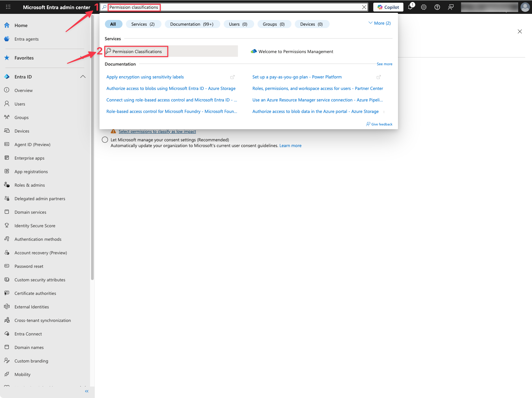532x398 pixels.
Task: Open Roles, permissions, and workspace access doc
Action: point(318,89)
